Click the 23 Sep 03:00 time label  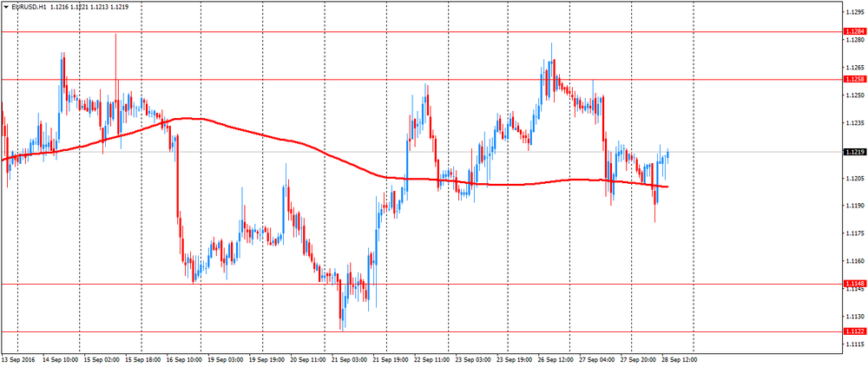pos(474,359)
